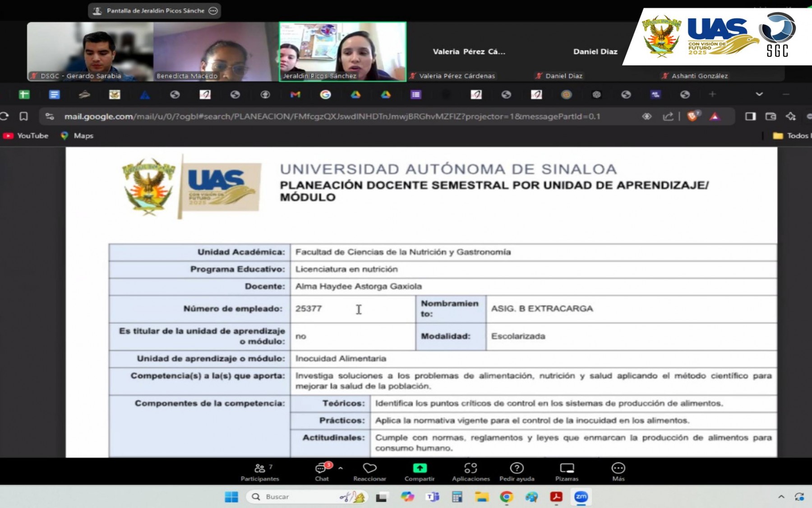Click the mail.google.com address bar
The height and width of the screenshot is (508, 812).
pos(332,117)
